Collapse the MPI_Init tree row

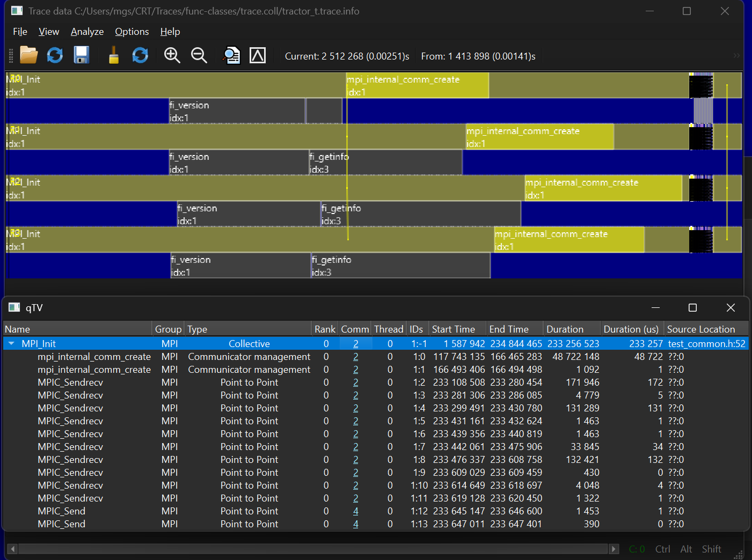click(x=11, y=343)
